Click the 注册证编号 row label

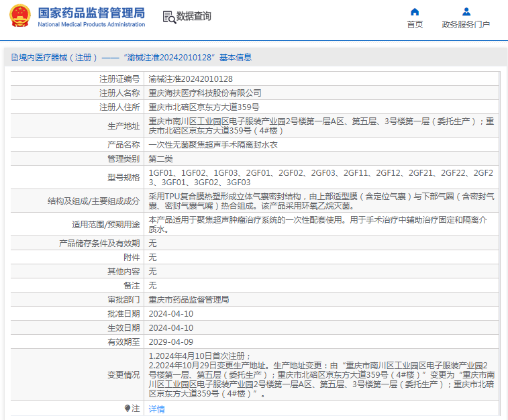pyautogui.click(x=119, y=78)
